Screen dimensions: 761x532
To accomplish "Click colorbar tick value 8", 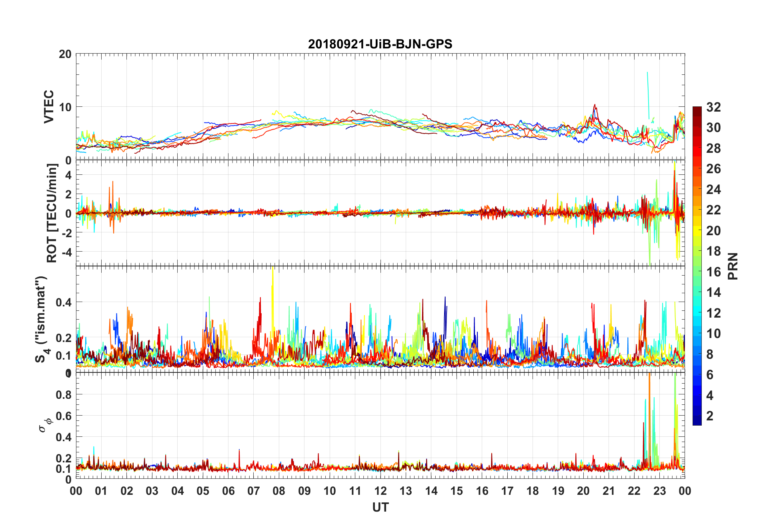I will pyautogui.click(x=710, y=354).
